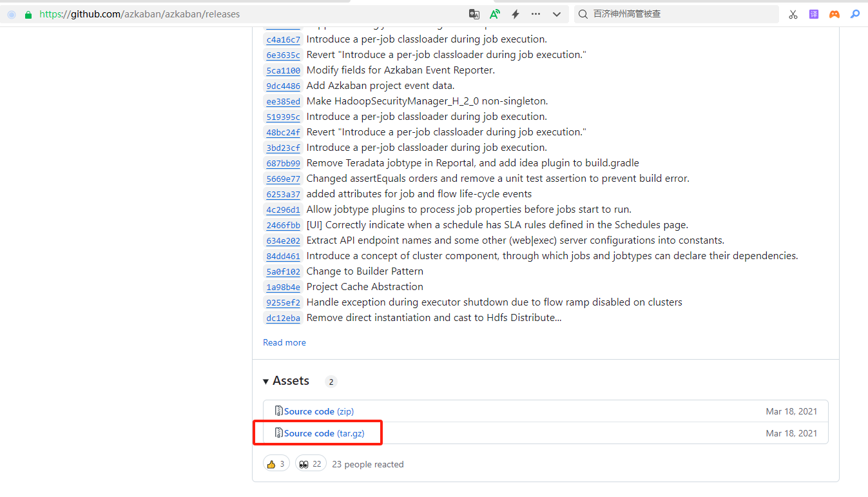The image size is (868, 497).
Task: Click the magnifier icon in search box
Action: (583, 14)
